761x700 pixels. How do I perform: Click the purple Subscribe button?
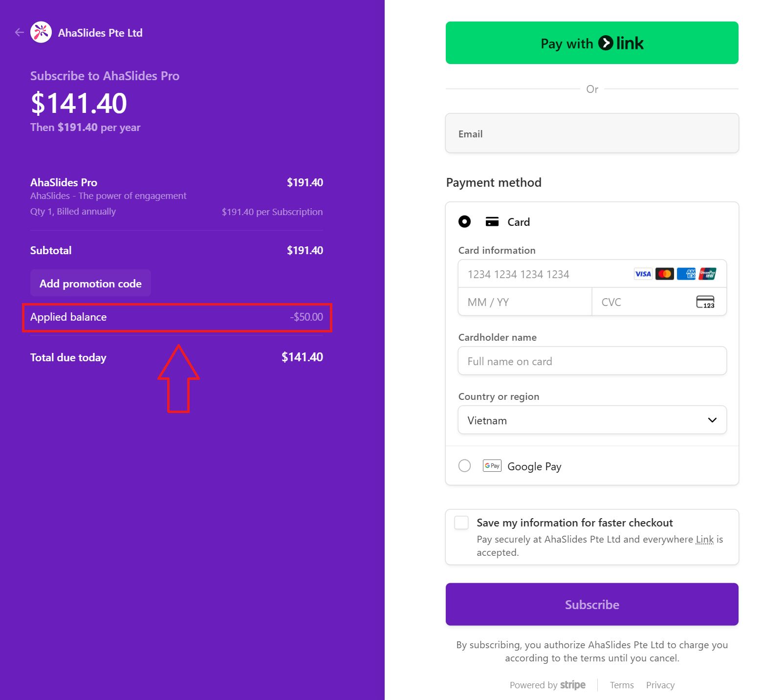click(x=591, y=604)
